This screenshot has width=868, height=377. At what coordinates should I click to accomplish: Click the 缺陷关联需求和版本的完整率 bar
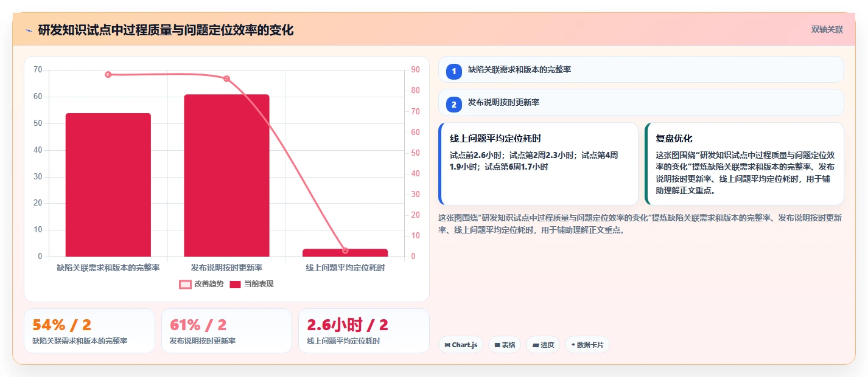pyautogui.click(x=108, y=185)
